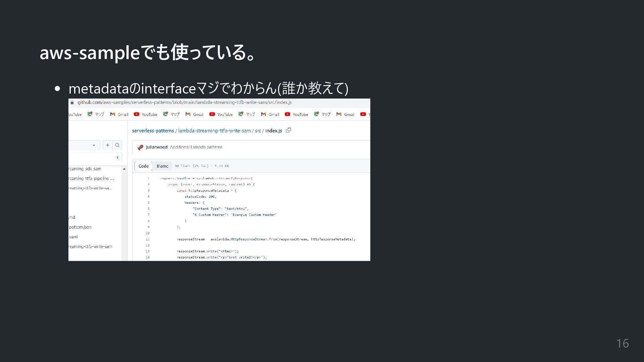Click the go-to-file input with t shortcut
This screenshot has height=362, width=644.
94,158
